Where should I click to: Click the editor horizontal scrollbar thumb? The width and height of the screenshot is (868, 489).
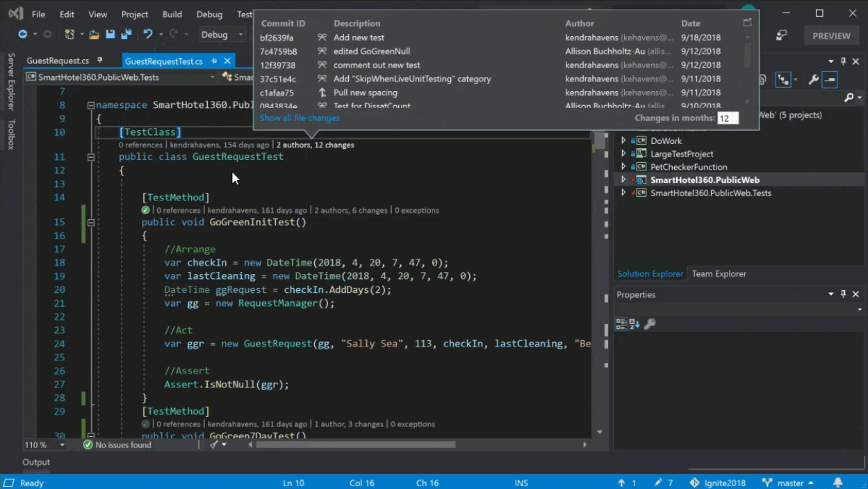tap(355, 444)
